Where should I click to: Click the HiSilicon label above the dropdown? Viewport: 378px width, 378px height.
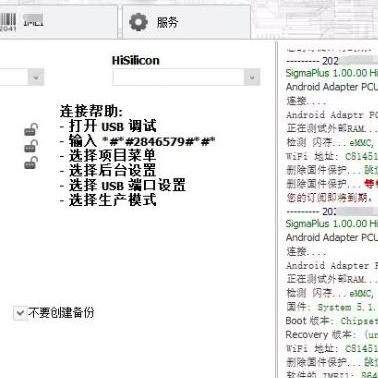pyautogui.click(x=136, y=61)
